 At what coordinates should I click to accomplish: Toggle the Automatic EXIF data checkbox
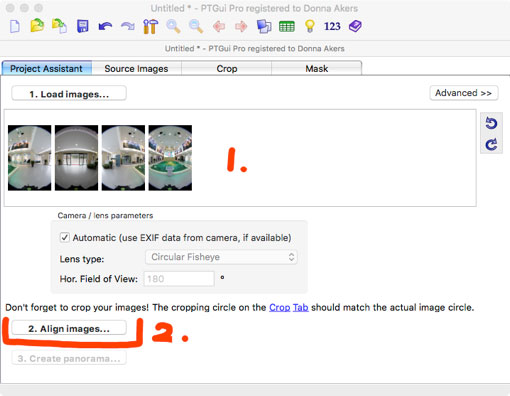point(64,238)
